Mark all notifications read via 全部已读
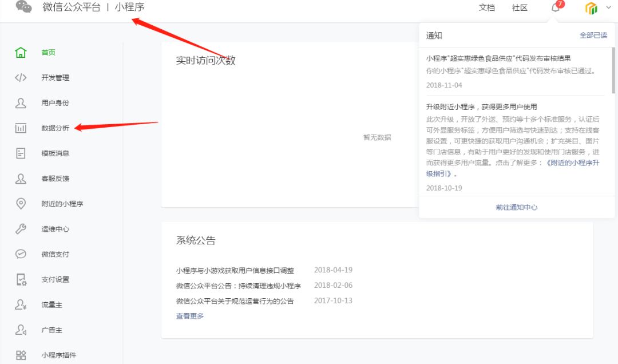Image resolution: width=618 pixels, height=364 pixels. tap(593, 35)
